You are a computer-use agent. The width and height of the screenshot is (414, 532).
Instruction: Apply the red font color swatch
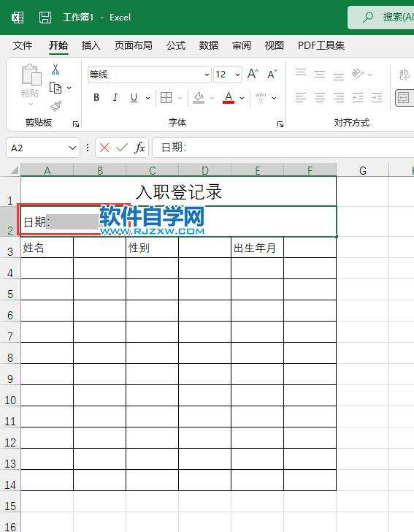(229, 98)
